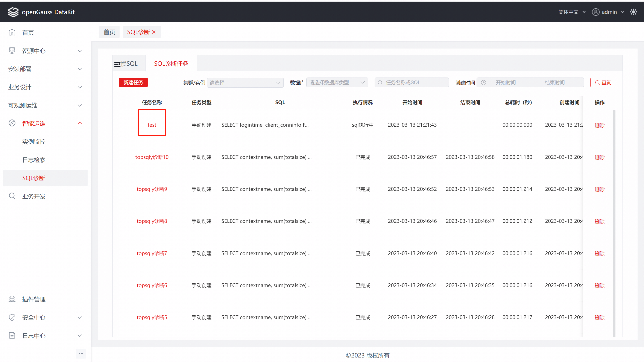Image resolution: width=644 pixels, height=362 pixels.
Task: Click the clock icon in 创建时间 field
Action: coord(483,82)
